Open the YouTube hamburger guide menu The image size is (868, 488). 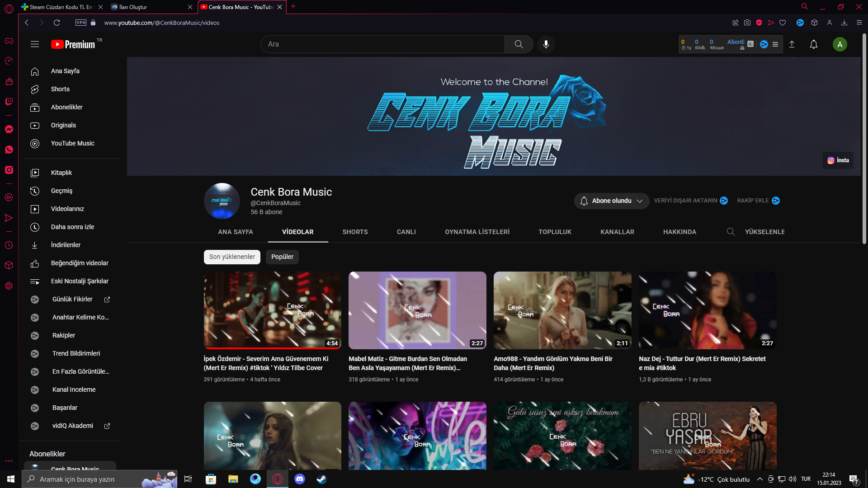pyautogui.click(x=35, y=44)
